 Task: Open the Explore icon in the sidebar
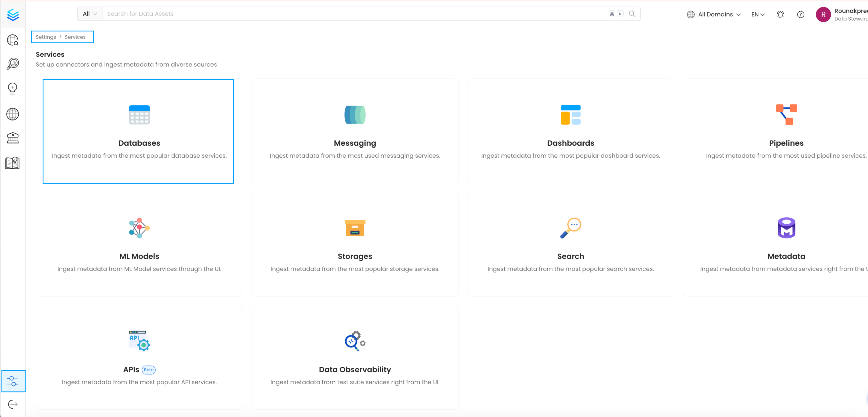[x=13, y=40]
